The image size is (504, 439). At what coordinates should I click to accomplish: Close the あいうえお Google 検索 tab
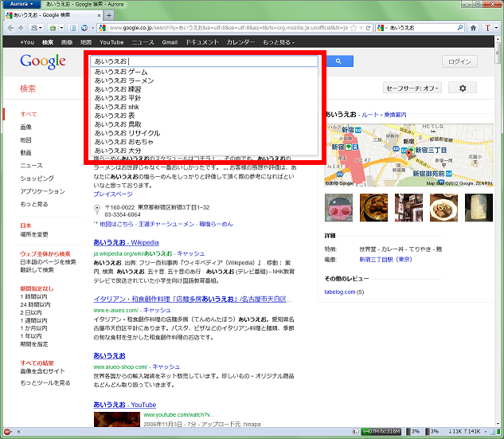99,15
